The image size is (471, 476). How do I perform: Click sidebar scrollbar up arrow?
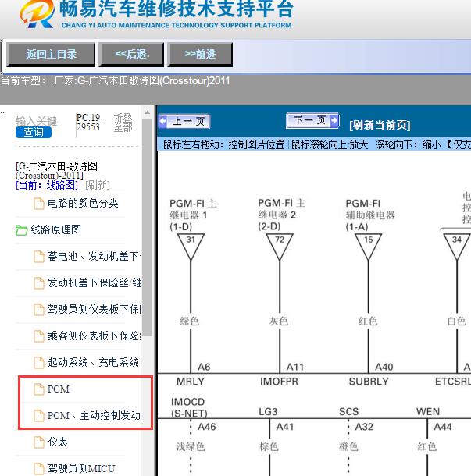pos(147,112)
